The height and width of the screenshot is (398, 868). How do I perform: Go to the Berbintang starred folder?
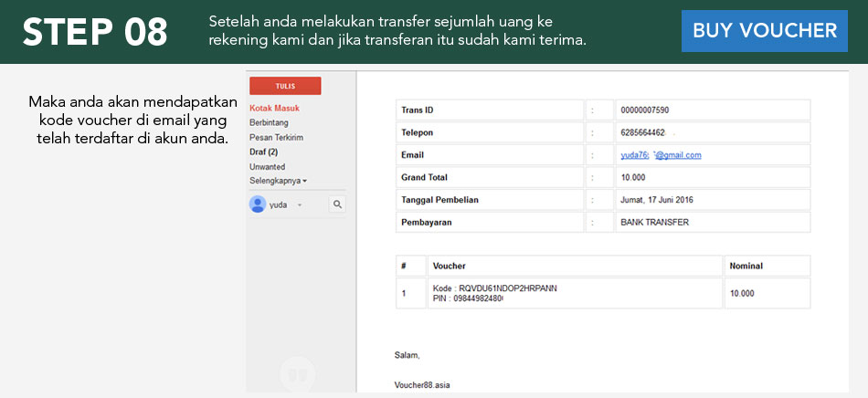[269, 122]
